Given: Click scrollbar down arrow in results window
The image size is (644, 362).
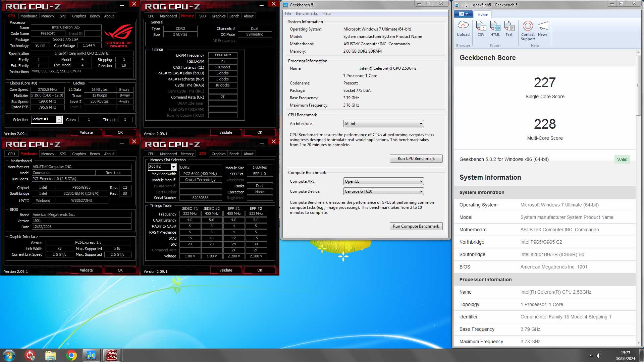Looking at the screenshot, I should tap(638, 343).
